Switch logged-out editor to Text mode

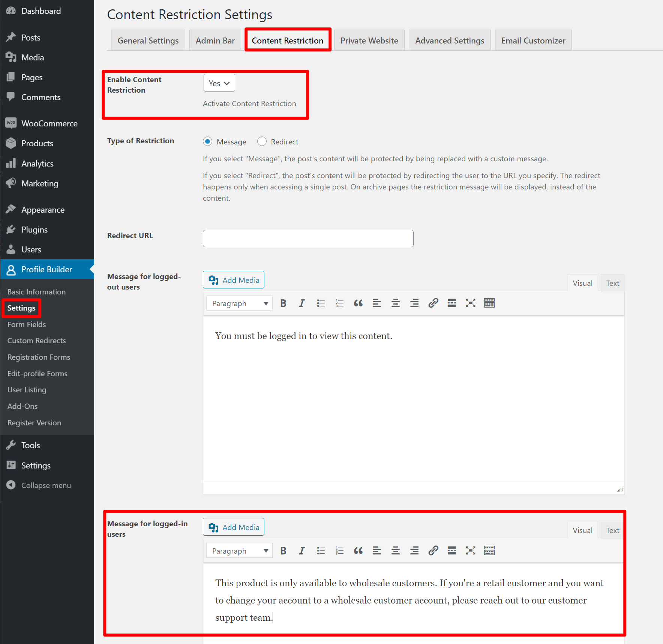point(612,283)
